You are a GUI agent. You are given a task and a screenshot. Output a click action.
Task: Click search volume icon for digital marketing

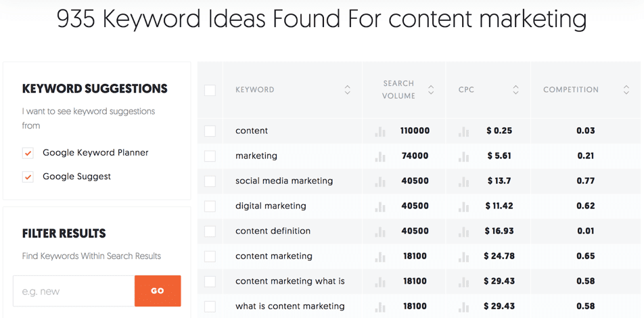[x=380, y=207]
